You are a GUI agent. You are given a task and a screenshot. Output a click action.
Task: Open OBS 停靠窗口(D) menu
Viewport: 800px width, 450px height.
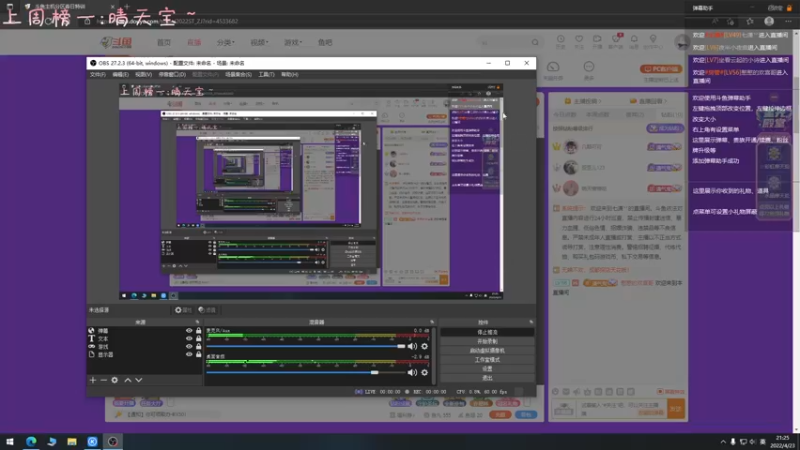click(172, 74)
